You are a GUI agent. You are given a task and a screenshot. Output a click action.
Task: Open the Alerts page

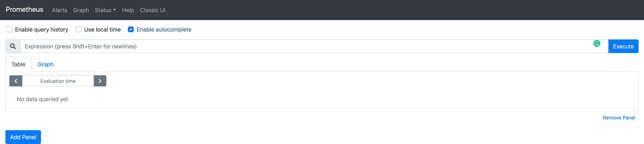[x=60, y=10]
